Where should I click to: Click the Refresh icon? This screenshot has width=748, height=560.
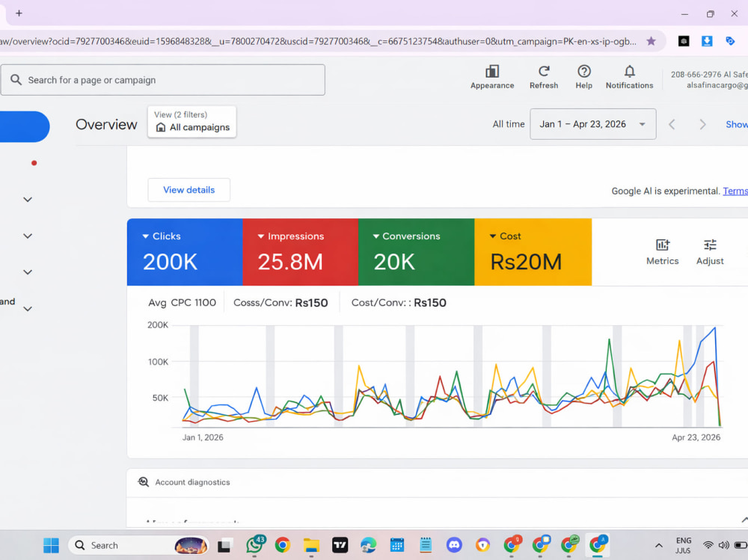click(x=543, y=72)
